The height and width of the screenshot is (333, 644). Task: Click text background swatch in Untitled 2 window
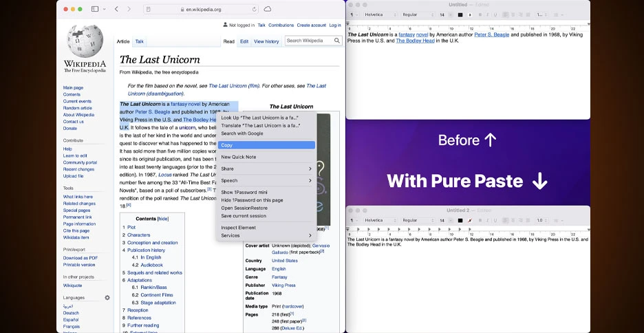[x=470, y=220]
